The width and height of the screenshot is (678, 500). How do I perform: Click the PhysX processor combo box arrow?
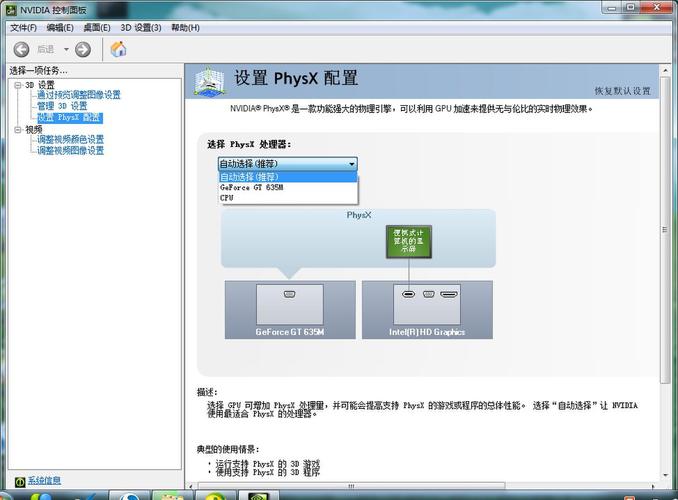351,163
